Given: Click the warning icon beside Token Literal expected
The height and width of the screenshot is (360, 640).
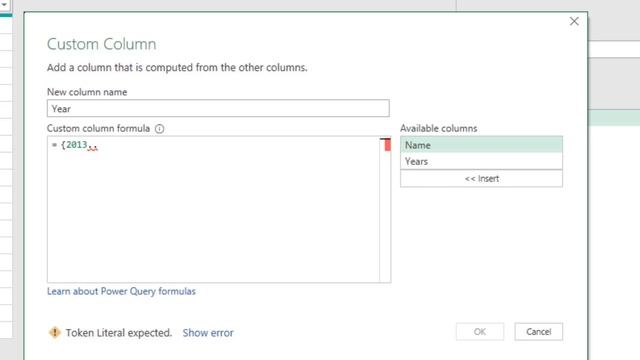Looking at the screenshot, I should point(55,333).
